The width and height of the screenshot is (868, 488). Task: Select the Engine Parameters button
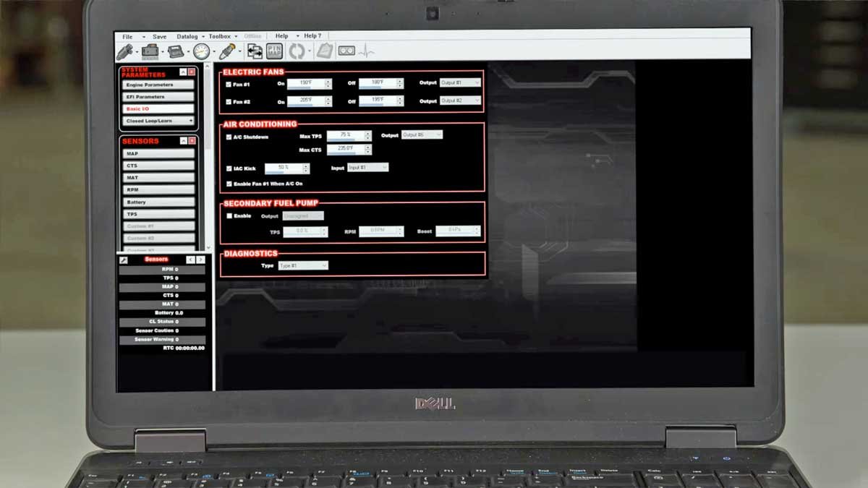(x=157, y=85)
